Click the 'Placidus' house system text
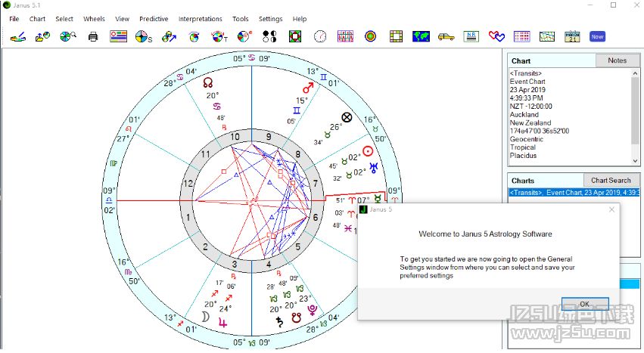Screen dimensions: 644x353 tap(523, 156)
